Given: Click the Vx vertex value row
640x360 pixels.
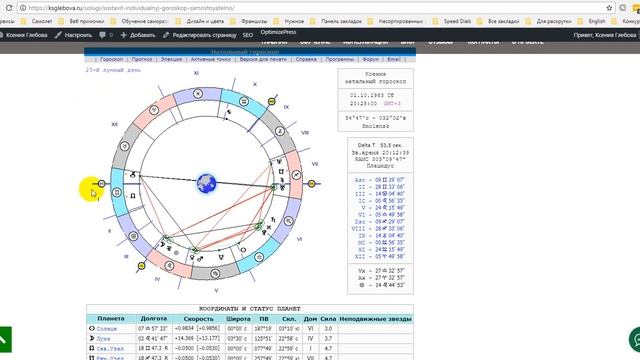Looking at the screenshot, I should (x=381, y=271).
